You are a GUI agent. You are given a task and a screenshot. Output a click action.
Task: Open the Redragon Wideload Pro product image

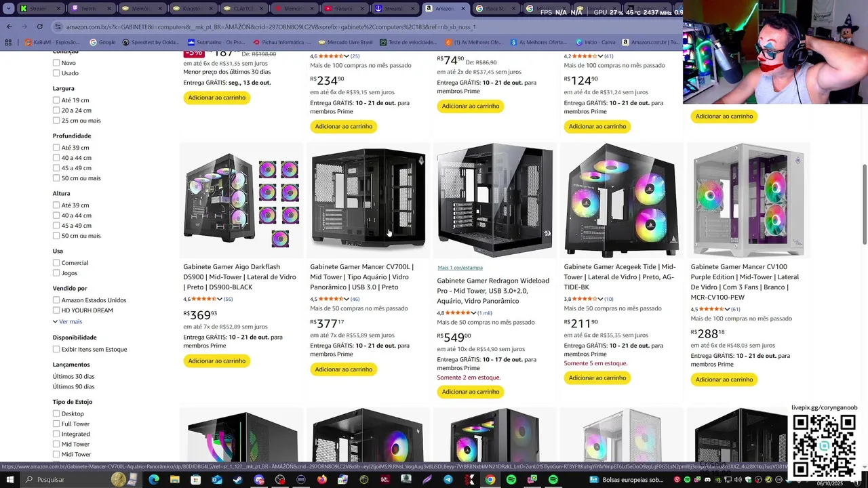(495, 200)
